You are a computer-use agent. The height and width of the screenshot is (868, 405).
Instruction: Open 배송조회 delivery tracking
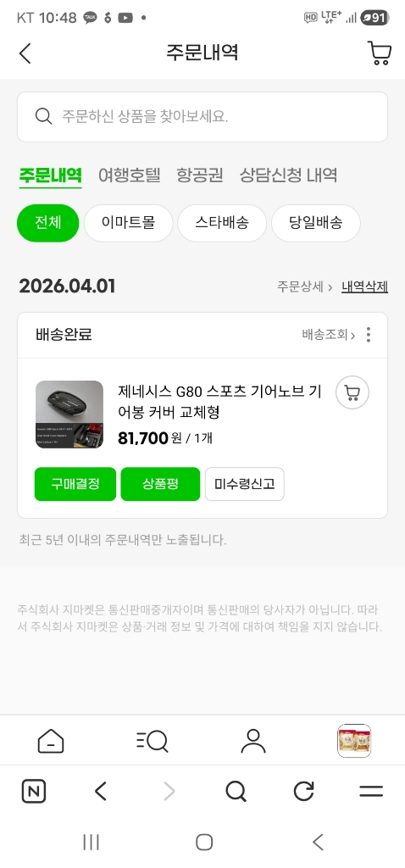click(x=329, y=334)
